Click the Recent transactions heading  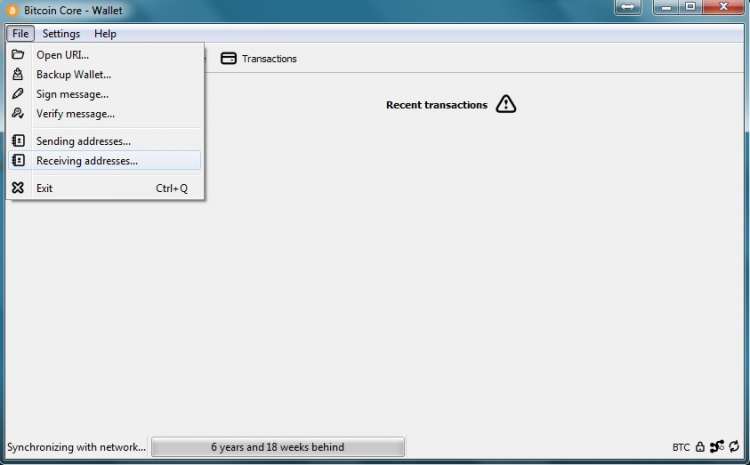pos(437,105)
